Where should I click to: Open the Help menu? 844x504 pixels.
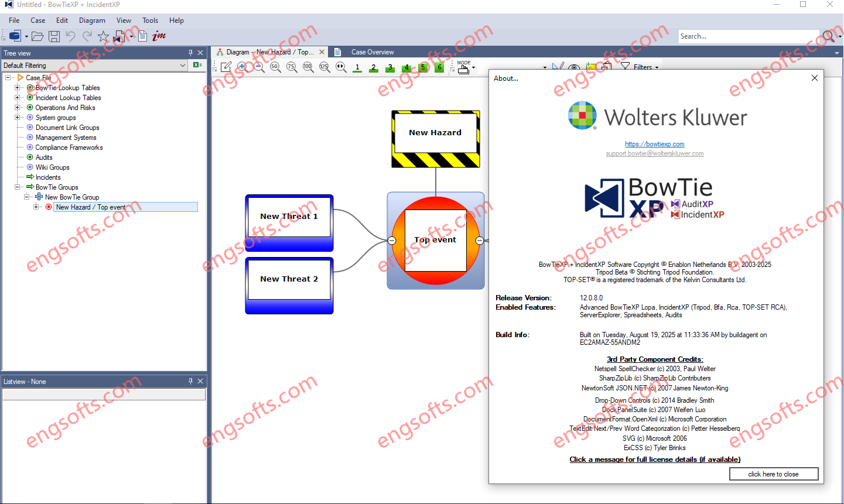[176, 20]
